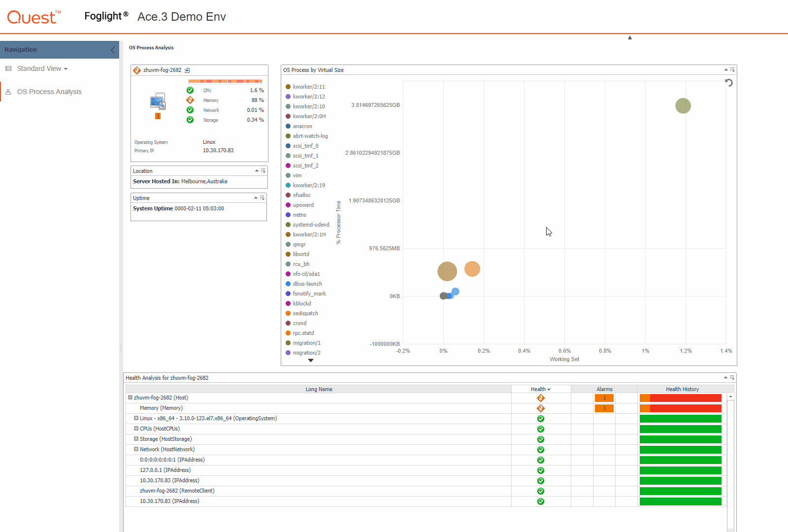Collapse the zhuvm-fog-2682 (Host) tree row
Viewport: 788px width, 532px height.
[130, 398]
